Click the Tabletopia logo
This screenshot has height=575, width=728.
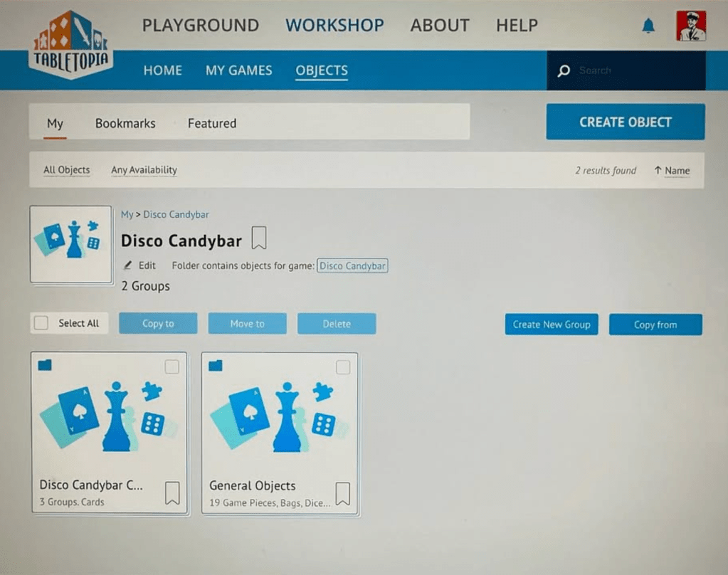pyautogui.click(x=70, y=43)
